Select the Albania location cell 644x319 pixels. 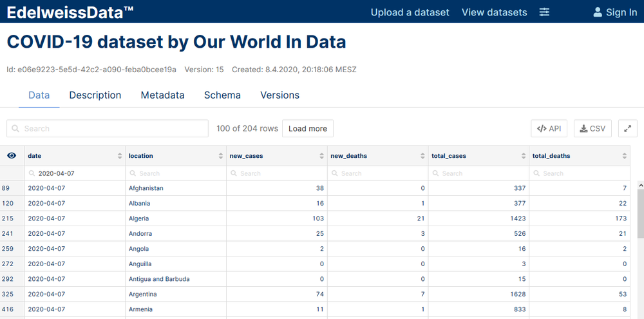(x=176, y=204)
